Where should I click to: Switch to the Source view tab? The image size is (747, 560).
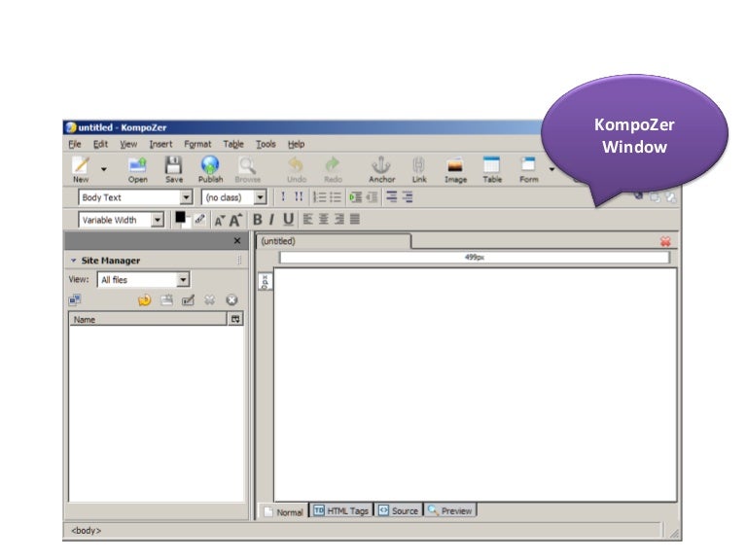398,510
